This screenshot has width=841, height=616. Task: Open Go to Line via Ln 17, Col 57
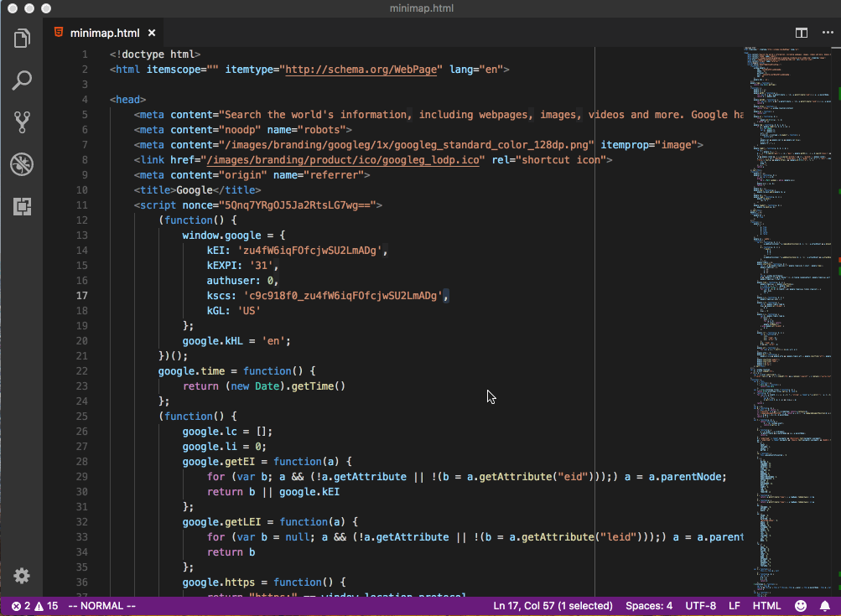553,606
